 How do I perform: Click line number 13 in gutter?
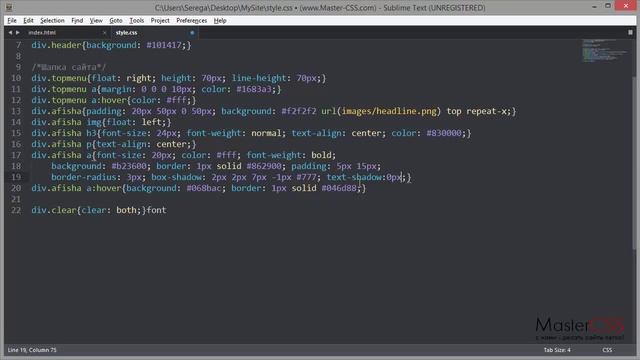tap(16, 111)
